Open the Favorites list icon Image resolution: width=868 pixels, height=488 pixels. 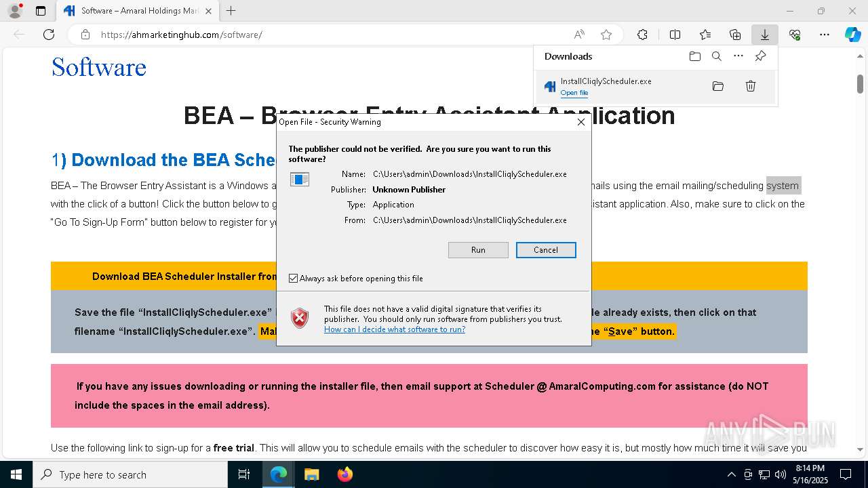tap(705, 35)
